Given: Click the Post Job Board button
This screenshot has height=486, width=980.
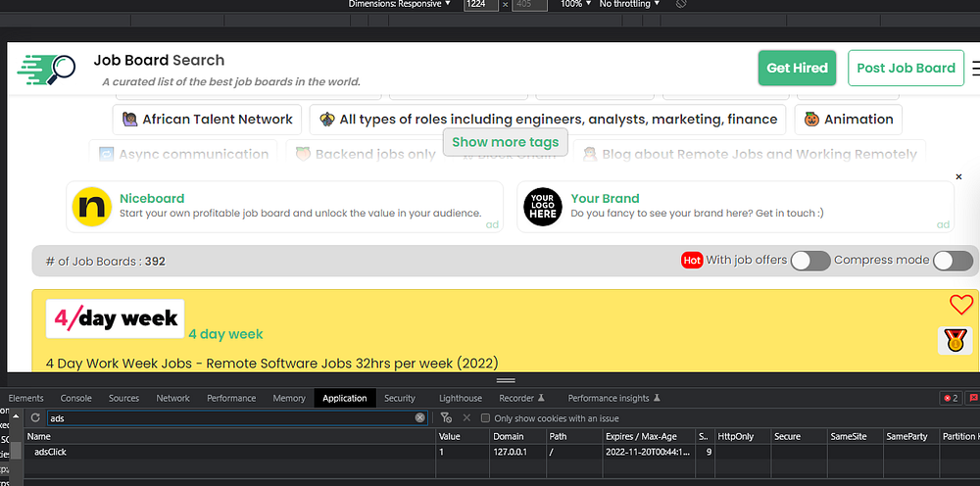Looking at the screenshot, I should pos(906,68).
